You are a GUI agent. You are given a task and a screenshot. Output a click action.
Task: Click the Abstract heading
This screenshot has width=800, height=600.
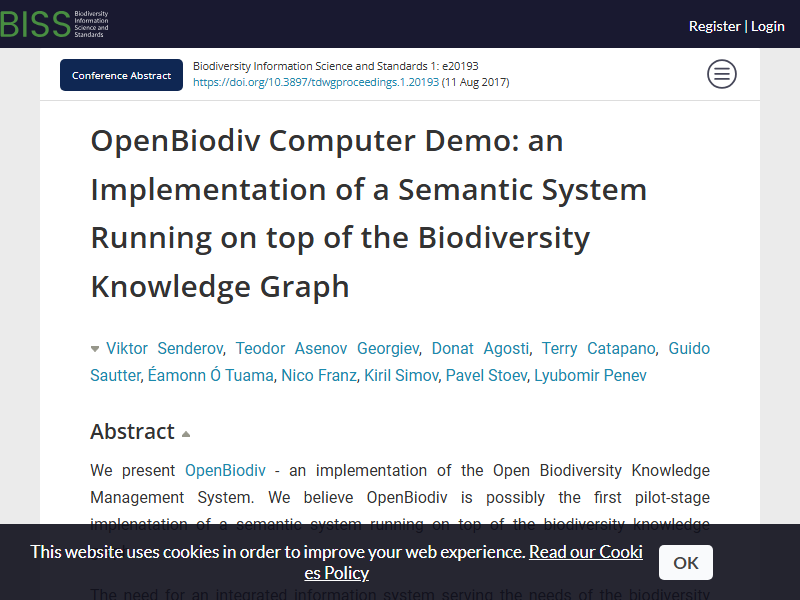132,432
